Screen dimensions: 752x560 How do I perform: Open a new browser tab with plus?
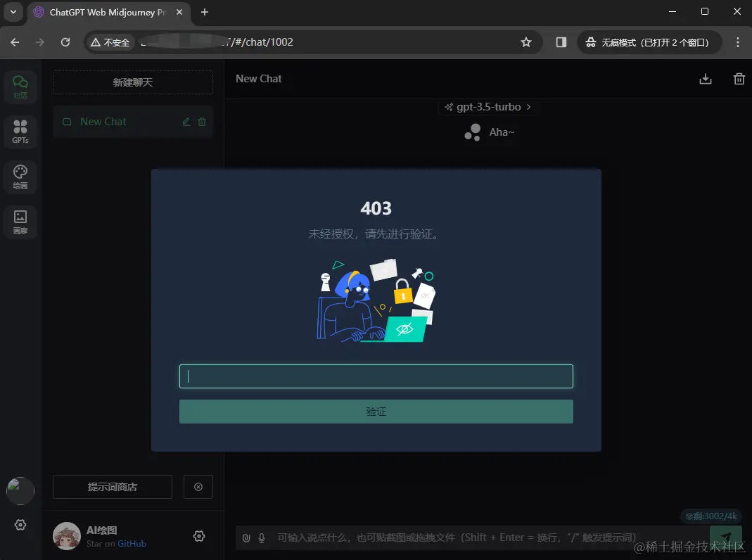tap(205, 12)
